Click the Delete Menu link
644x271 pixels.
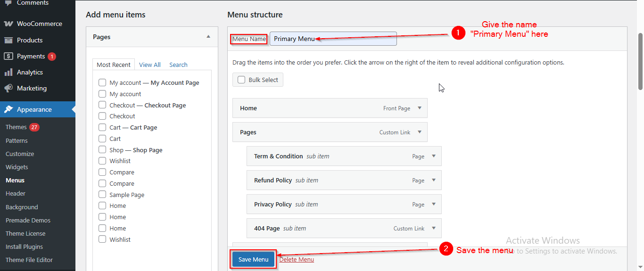[x=297, y=259]
